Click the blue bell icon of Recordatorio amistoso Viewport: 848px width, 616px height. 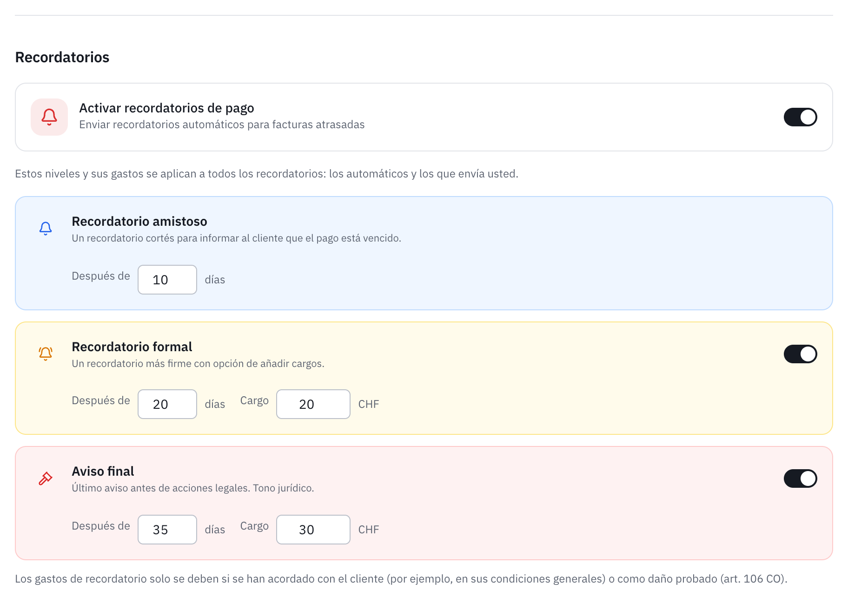[46, 228]
